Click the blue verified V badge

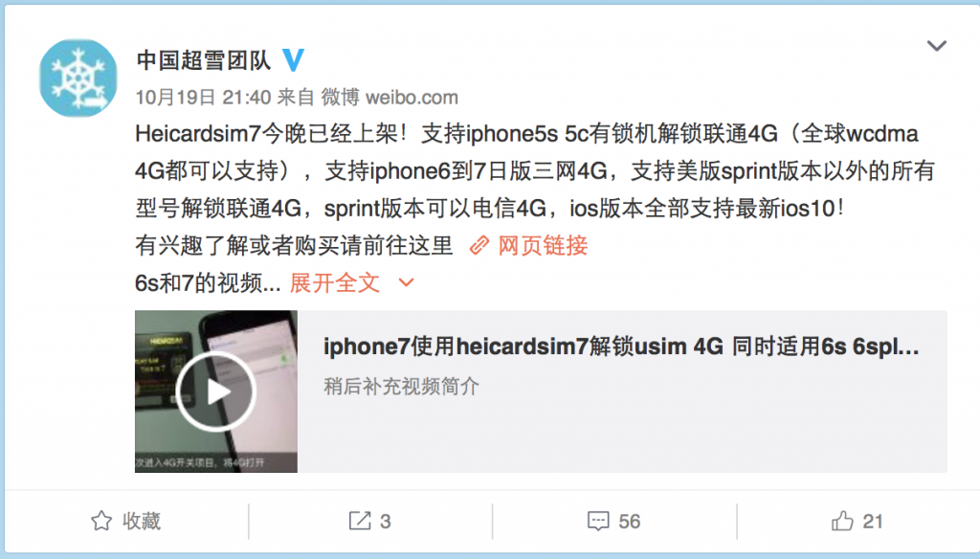(293, 60)
